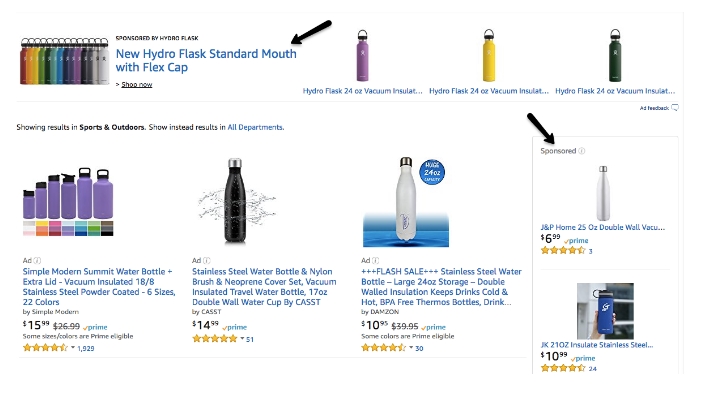Screen dimensions: 701x413
Task: Click five-star rating on CASST bottle
Action: pos(213,339)
